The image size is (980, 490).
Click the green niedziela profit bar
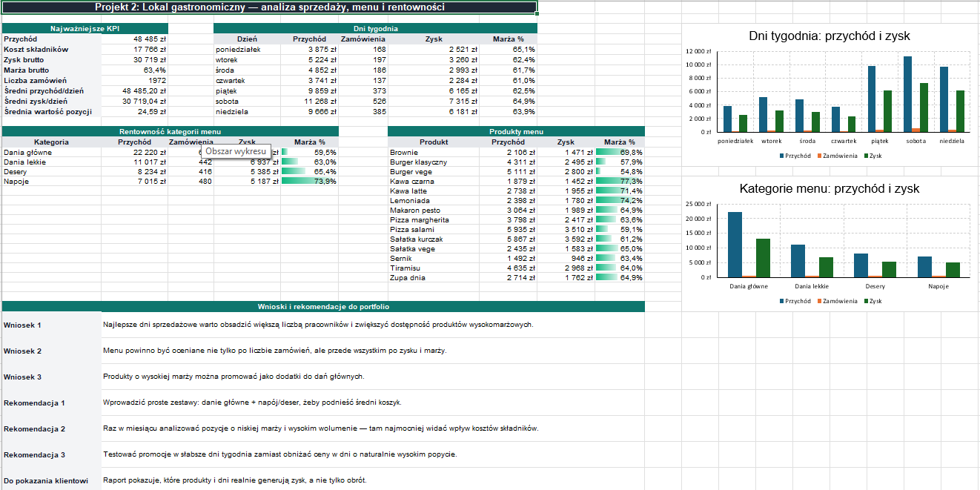(961, 111)
